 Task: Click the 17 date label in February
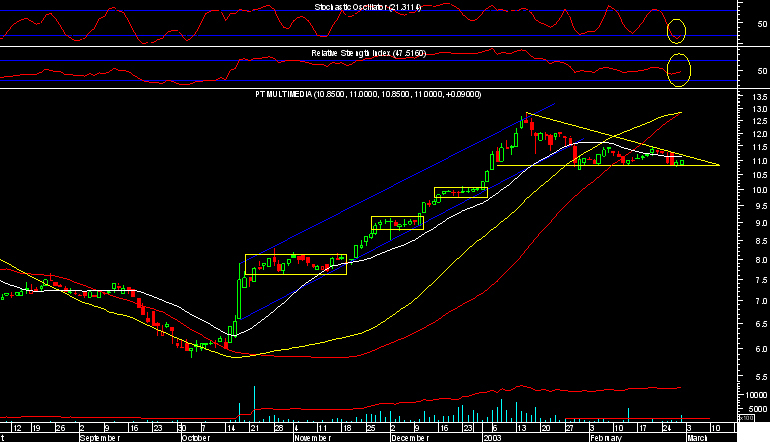pos(642,428)
